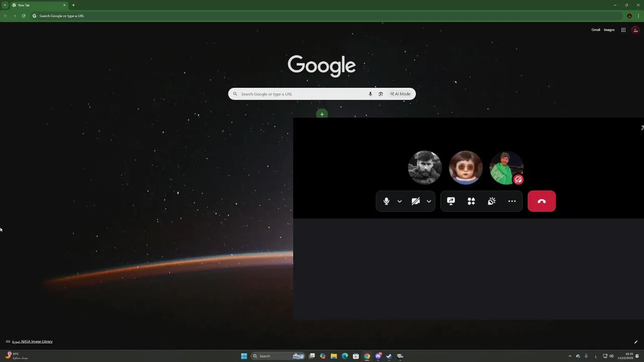Select the doll-face participant avatar
644x362 pixels.
465,168
